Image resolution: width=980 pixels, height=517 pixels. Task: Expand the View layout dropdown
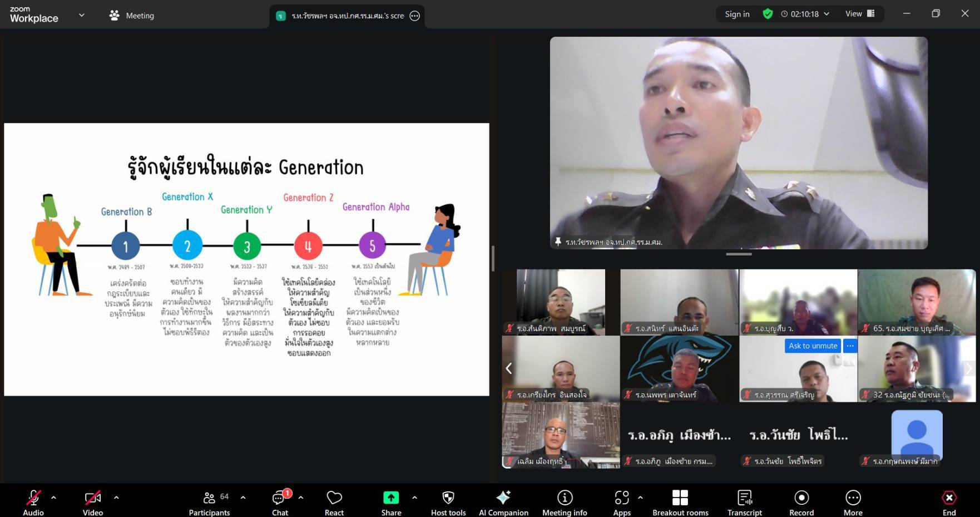pos(860,14)
